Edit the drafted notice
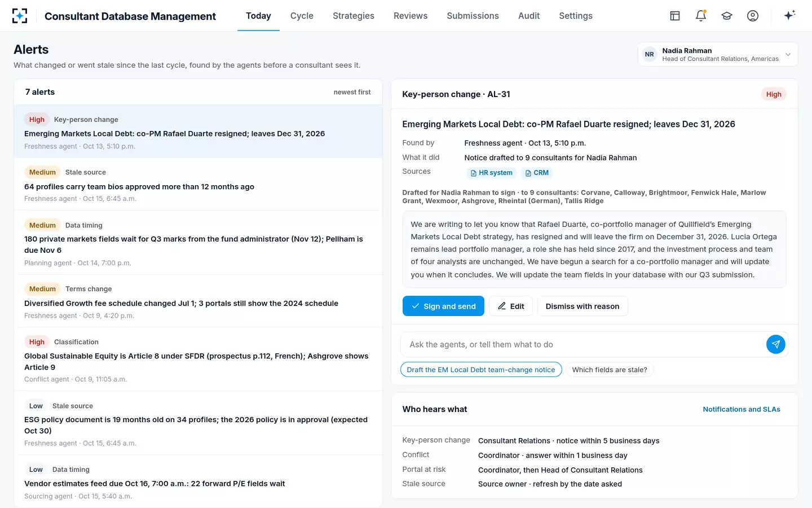The image size is (812, 508). tap(511, 306)
